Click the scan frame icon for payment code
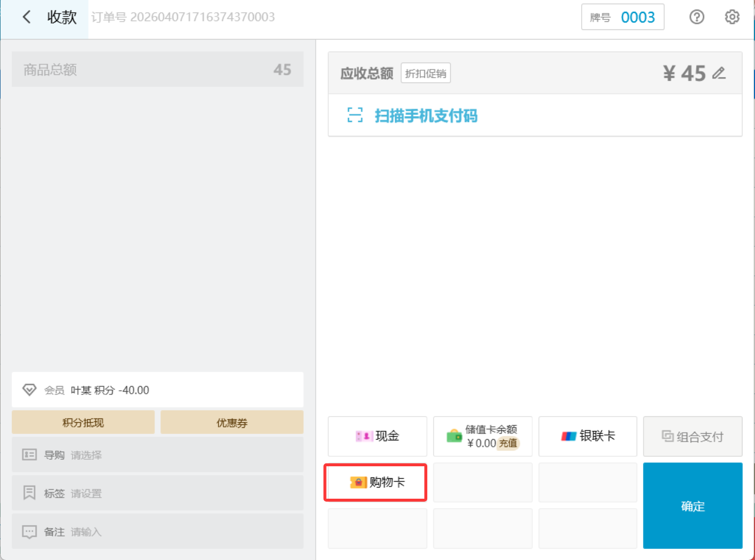The width and height of the screenshot is (755, 560). tap(355, 116)
